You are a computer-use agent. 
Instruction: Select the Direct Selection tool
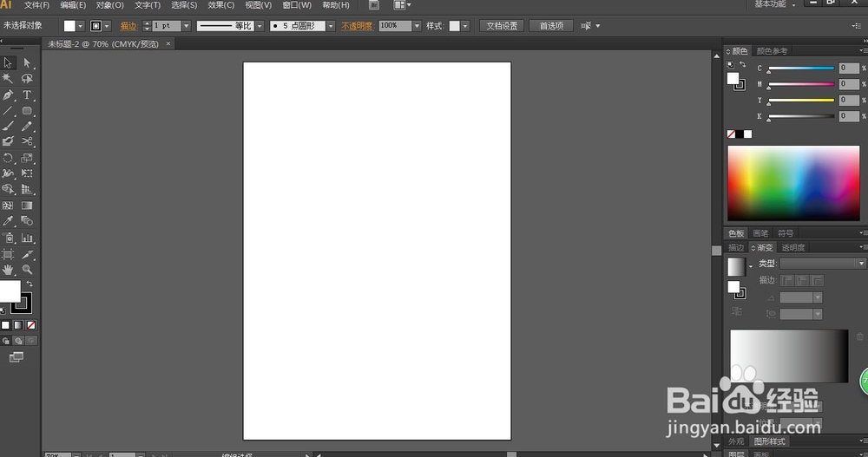coord(27,63)
